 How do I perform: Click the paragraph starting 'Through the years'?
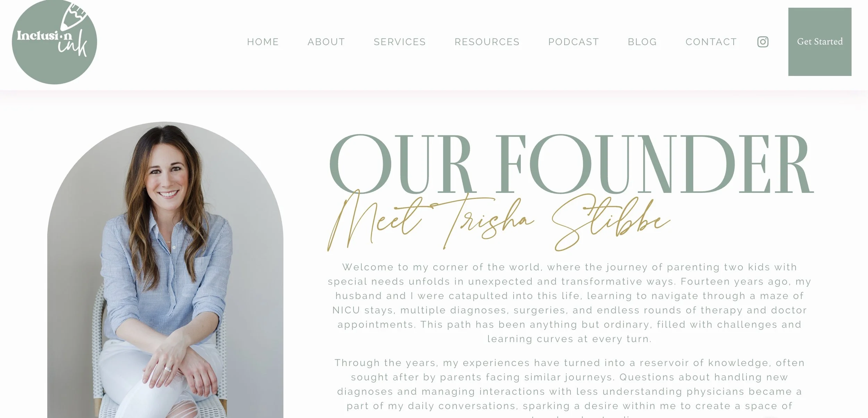569,389
